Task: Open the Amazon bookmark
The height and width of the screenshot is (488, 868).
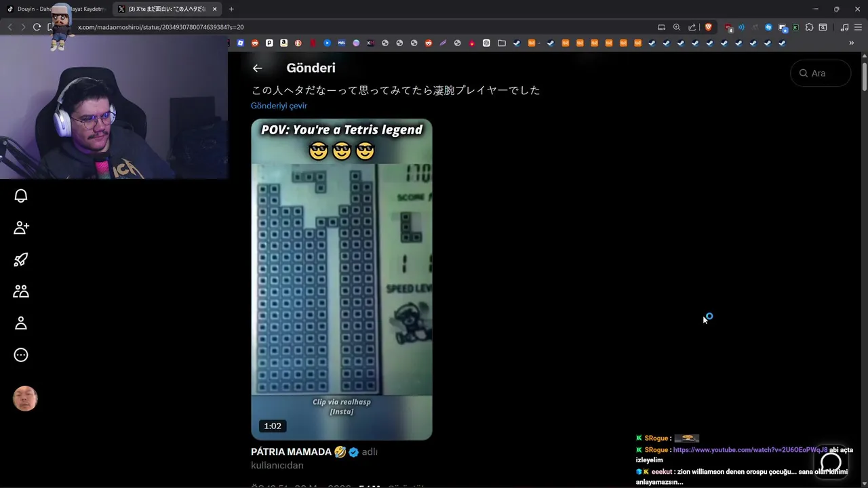Action: point(283,43)
